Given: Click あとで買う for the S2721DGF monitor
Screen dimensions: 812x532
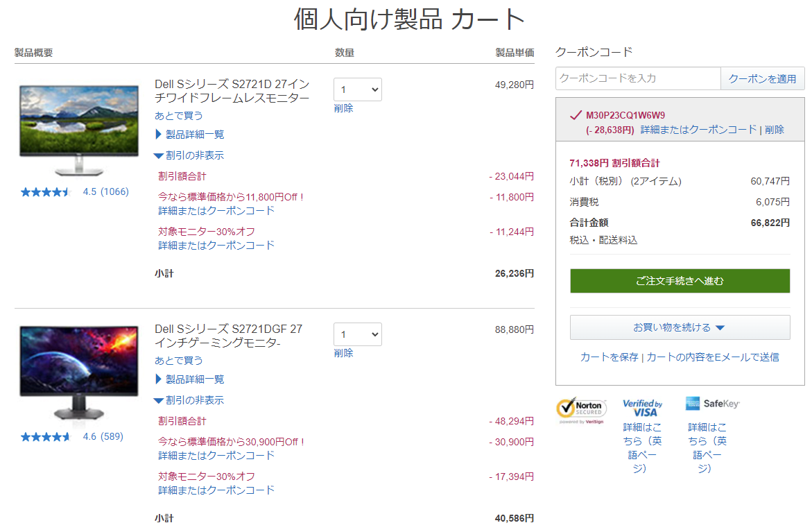Looking at the screenshot, I should 179,361.
